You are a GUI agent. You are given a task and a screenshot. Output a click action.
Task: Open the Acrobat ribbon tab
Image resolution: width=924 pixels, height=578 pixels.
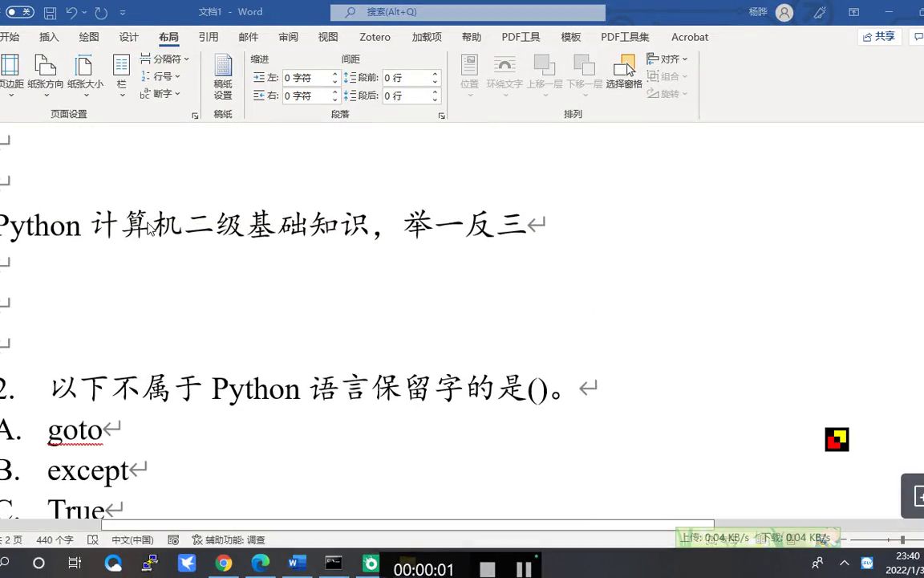[689, 37]
